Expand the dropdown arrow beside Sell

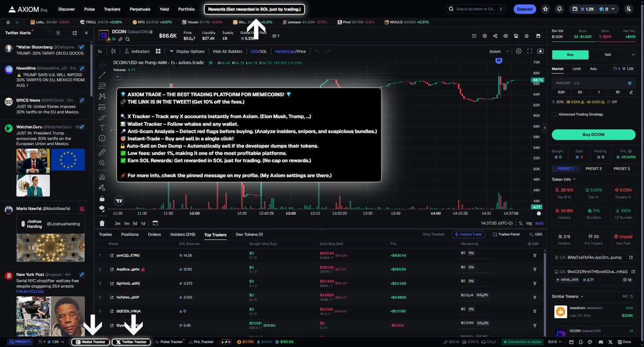coord(634,54)
